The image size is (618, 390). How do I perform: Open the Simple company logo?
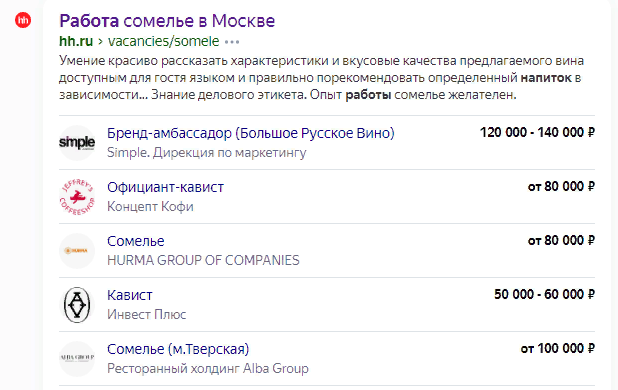[x=77, y=143]
